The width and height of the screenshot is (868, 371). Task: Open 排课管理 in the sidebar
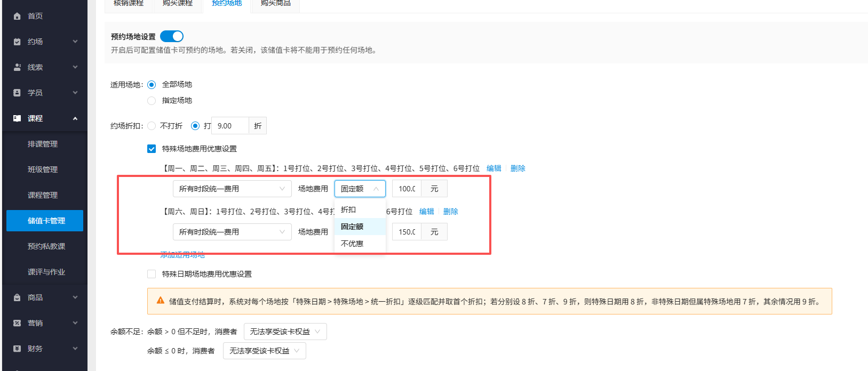[x=43, y=144]
